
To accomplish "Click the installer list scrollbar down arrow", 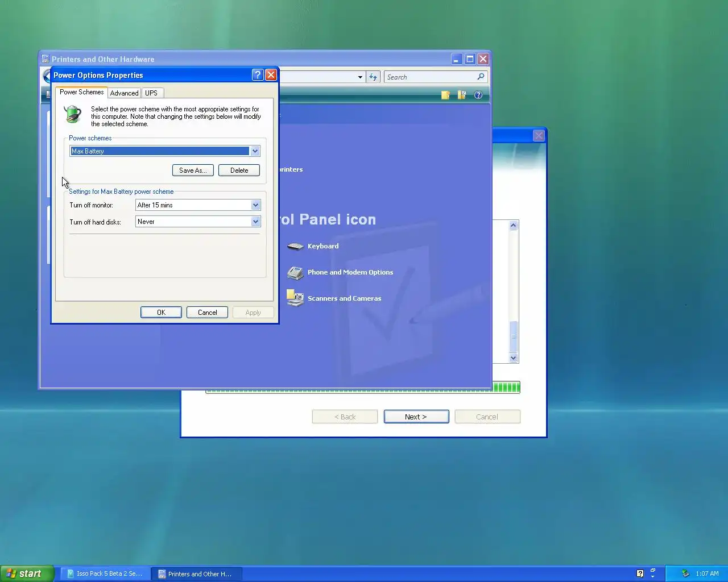I will (513, 357).
